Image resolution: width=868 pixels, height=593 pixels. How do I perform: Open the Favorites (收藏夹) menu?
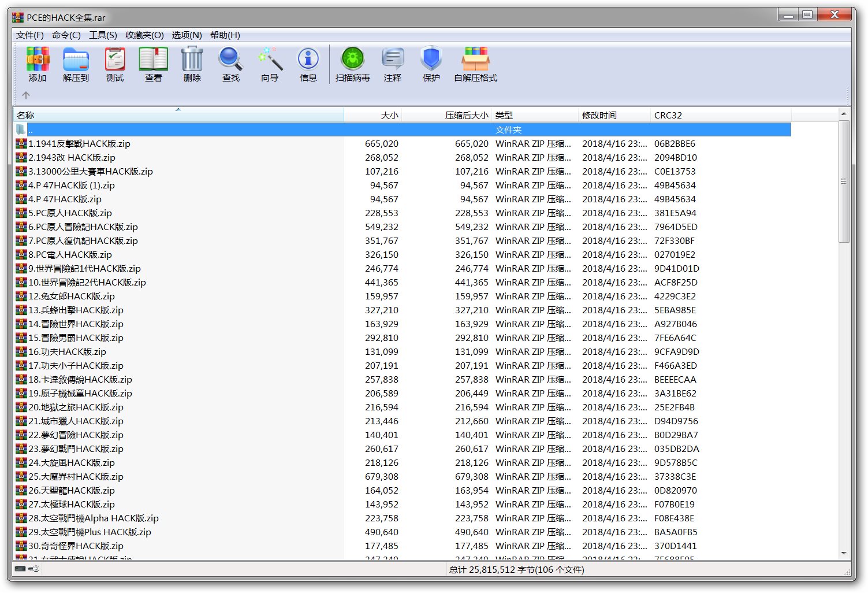click(144, 35)
